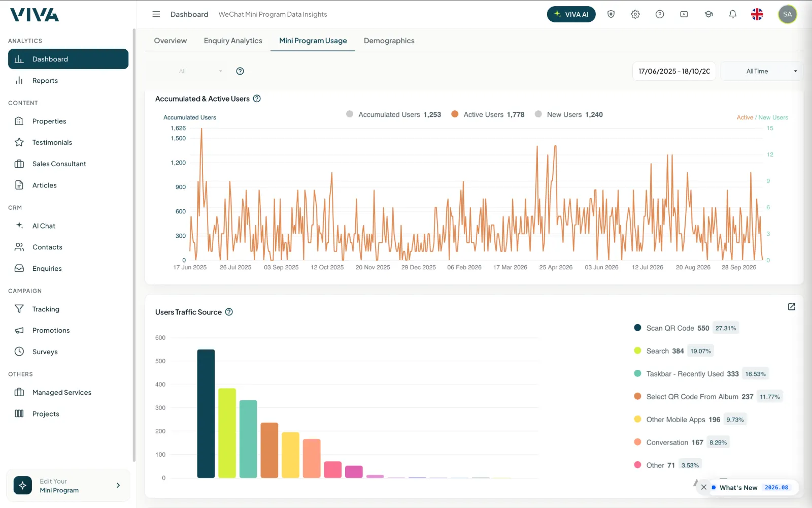812x508 pixels.
Task: Click the Dashboard breadcrumb title
Action: click(x=189, y=14)
